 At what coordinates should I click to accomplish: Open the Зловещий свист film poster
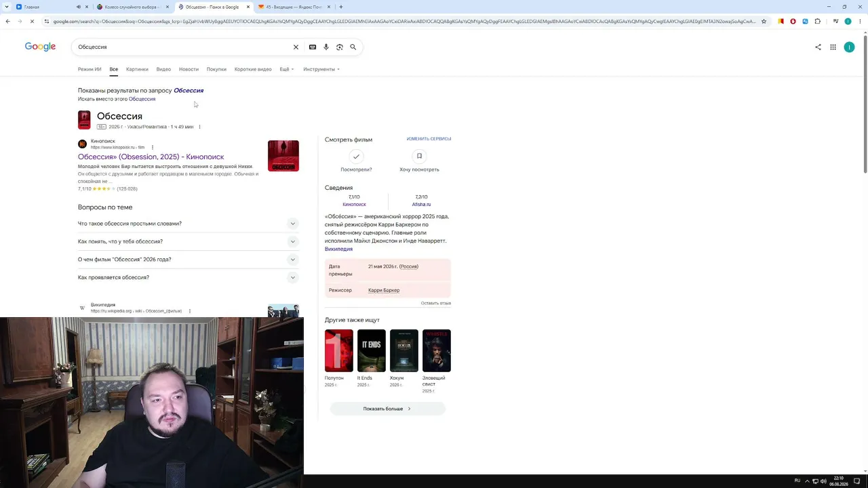(x=437, y=350)
